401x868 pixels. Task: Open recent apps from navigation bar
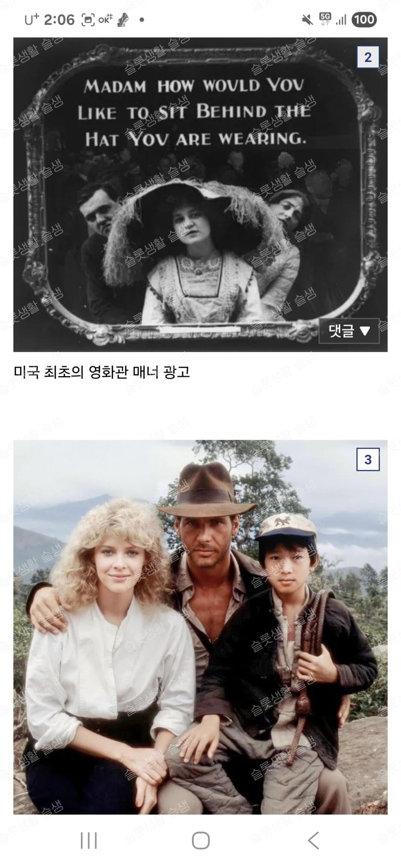tap(89, 841)
